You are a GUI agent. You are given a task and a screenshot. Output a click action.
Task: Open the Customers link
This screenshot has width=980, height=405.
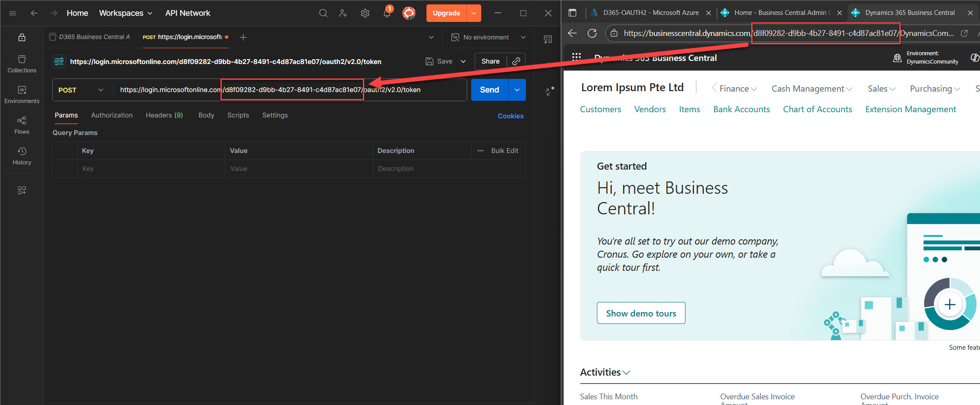pos(600,109)
